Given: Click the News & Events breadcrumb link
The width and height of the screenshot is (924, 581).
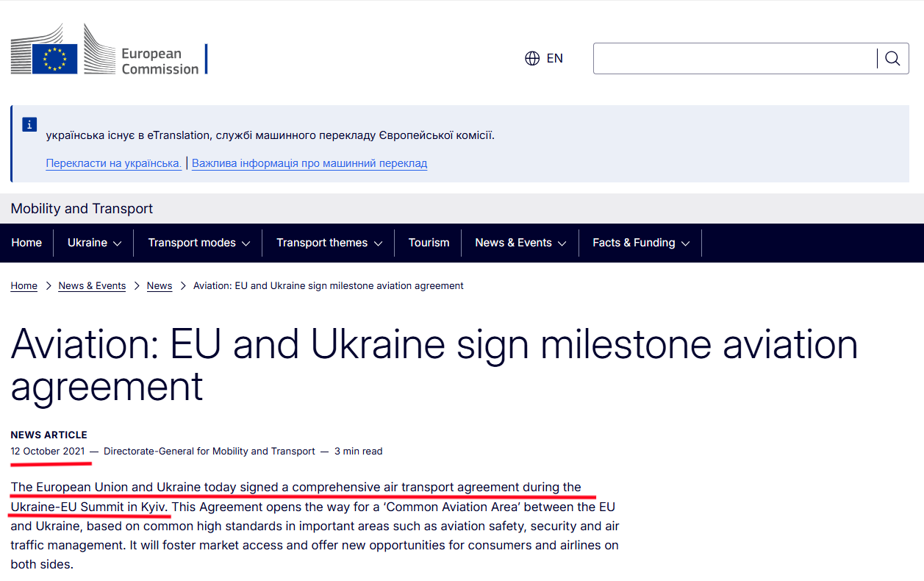Looking at the screenshot, I should point(91,285).
